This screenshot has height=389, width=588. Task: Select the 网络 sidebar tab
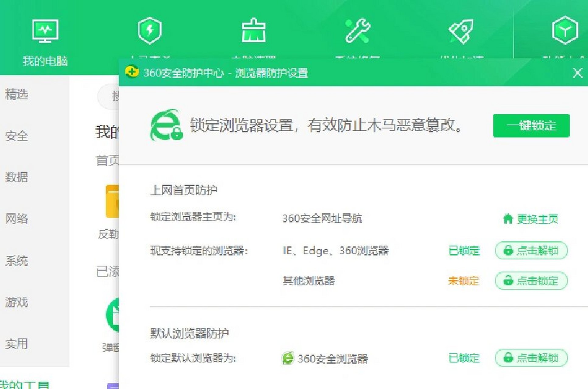17,219
